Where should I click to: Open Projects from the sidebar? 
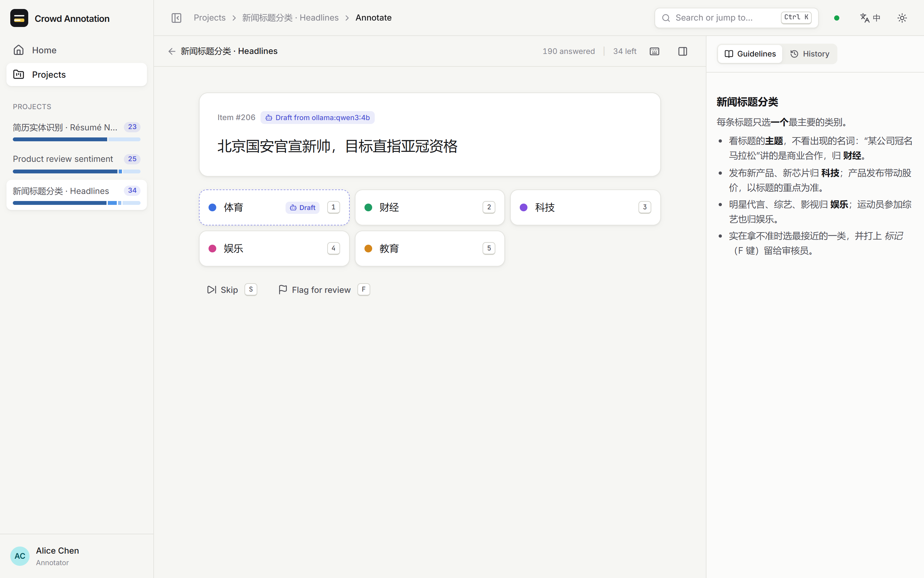click(76, 74)
